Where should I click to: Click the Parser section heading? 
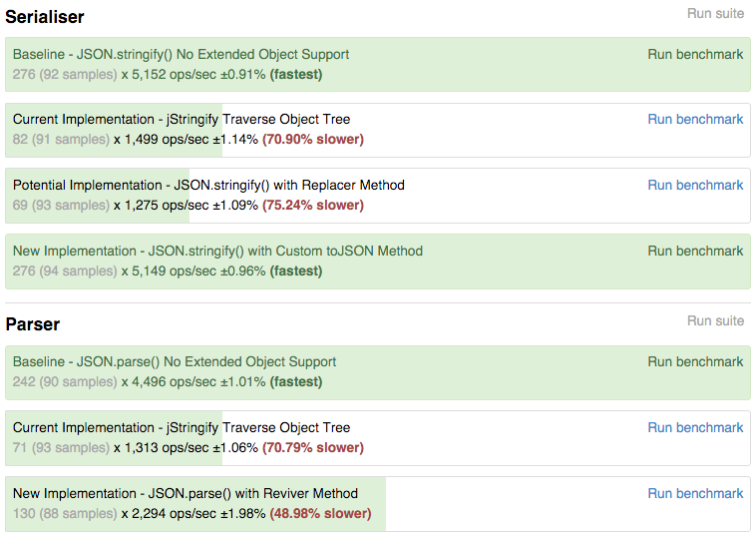pyautogui.click(x=33, y=324)
